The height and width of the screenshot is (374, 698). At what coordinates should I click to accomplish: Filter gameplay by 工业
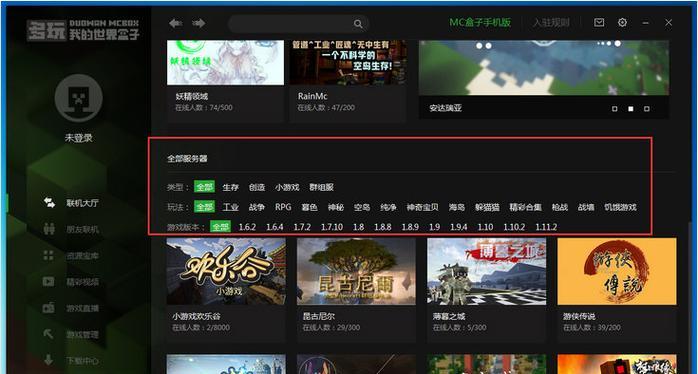[x=231, y=207]
